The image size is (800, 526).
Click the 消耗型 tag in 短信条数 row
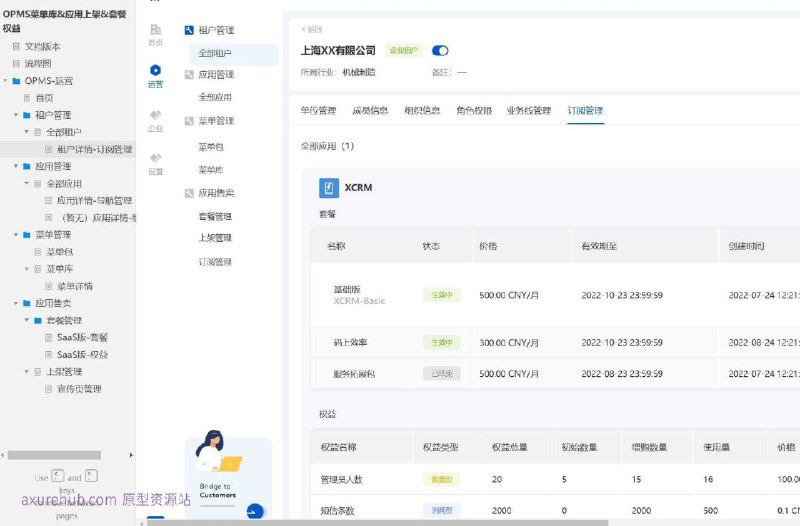click(x=442, y=510)
